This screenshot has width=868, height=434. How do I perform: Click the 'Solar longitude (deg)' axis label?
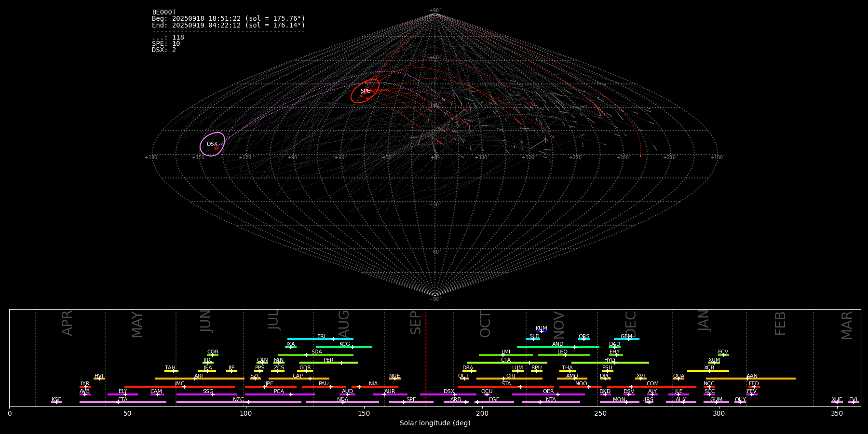coord(435,423)
